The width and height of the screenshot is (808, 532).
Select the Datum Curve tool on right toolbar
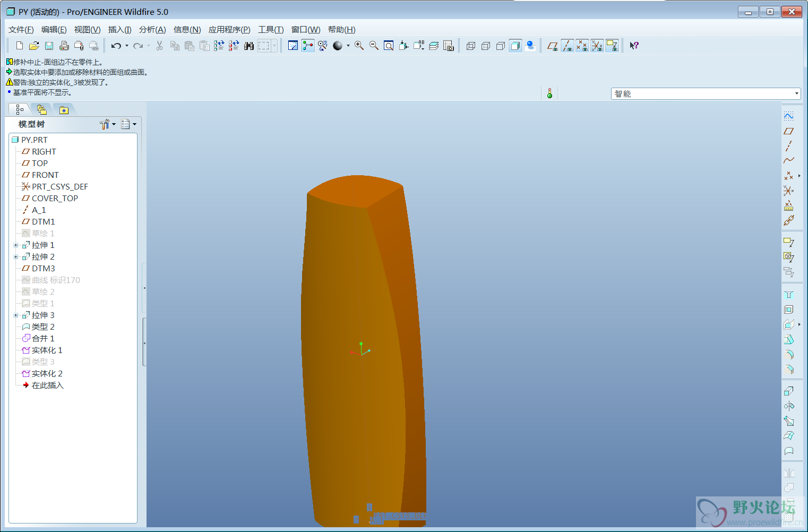click(x=789, y=160)
